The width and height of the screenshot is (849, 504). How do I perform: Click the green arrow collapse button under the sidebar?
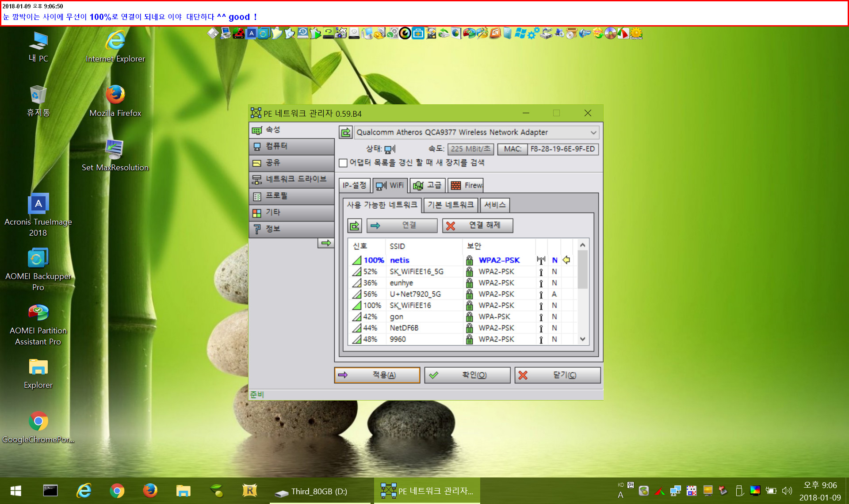(x=326, y=243)
